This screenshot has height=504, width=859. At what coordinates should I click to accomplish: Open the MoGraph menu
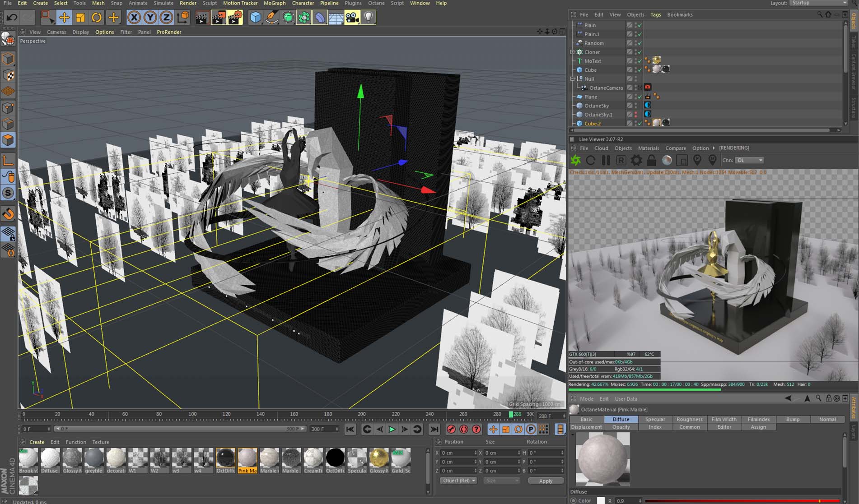click(275, 3)
